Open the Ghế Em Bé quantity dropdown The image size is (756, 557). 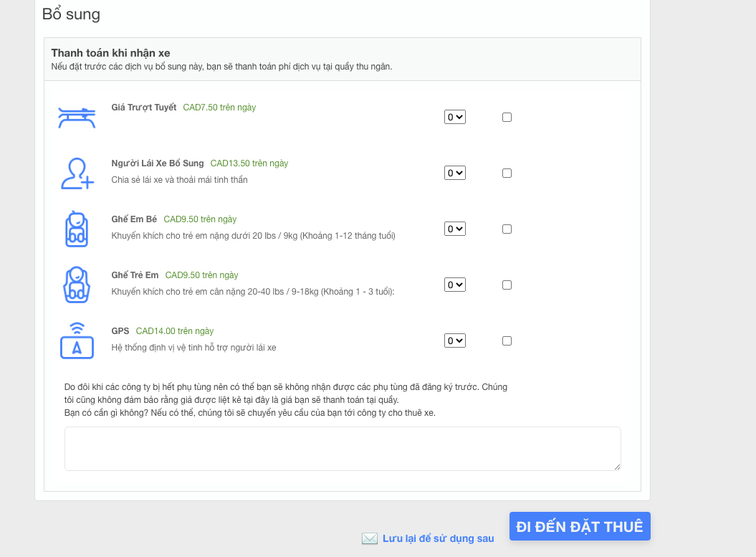(x=455, y=229)
